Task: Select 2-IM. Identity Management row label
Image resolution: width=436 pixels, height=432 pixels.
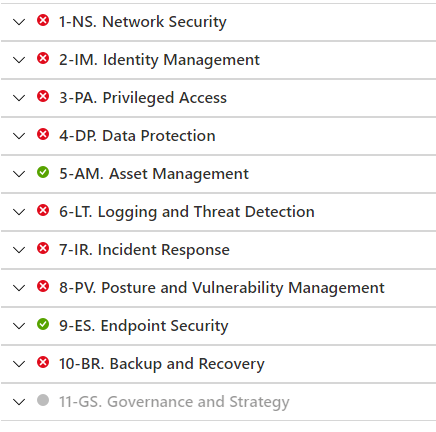Action: tap(159, 60)
